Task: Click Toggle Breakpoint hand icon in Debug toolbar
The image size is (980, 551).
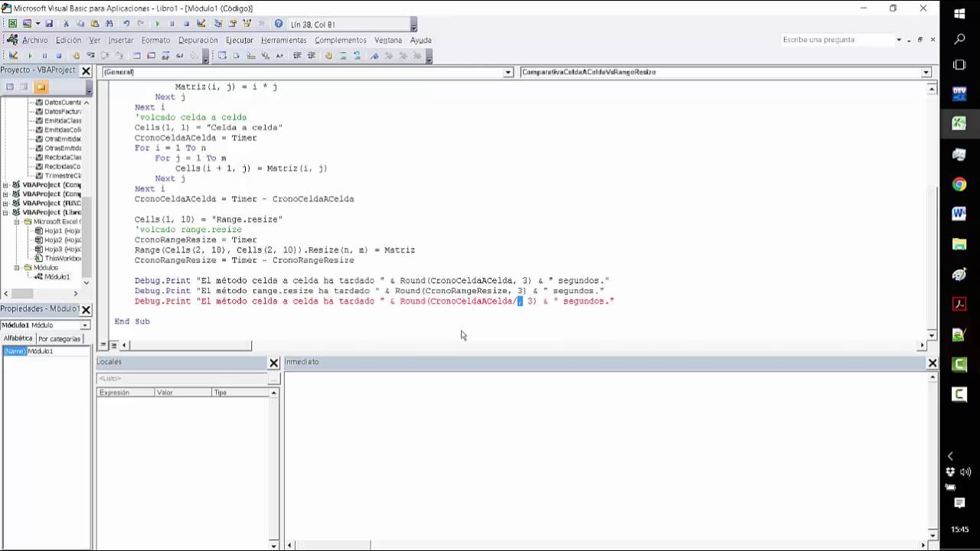Action: 76,55
